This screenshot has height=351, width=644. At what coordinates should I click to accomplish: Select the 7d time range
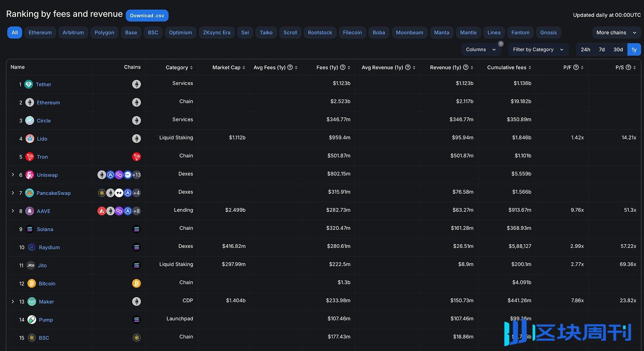602,50
